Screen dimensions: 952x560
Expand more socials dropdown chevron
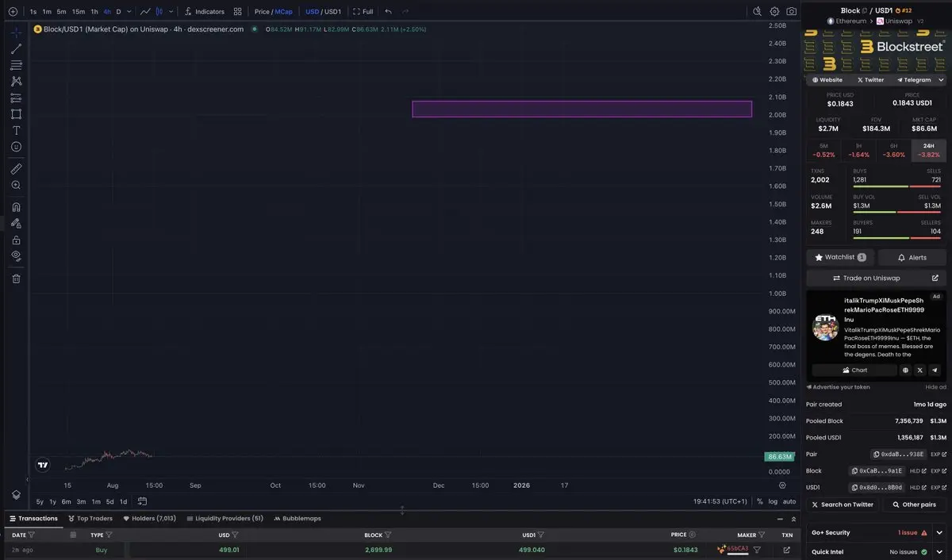942,80
